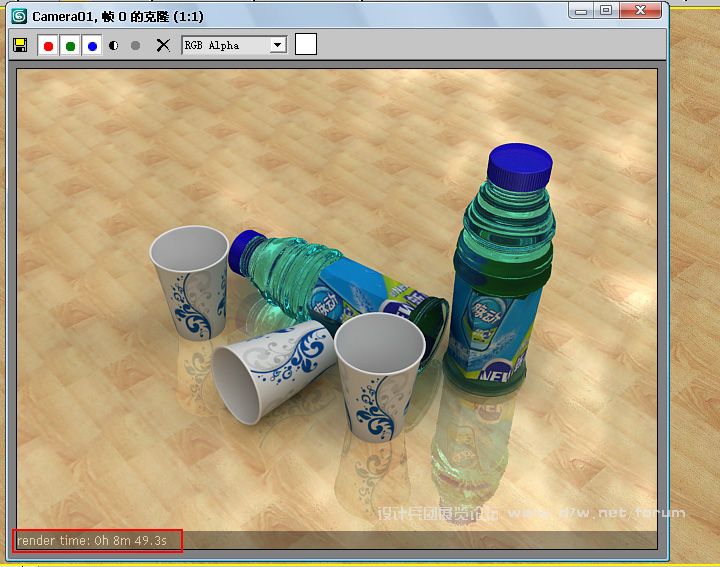Click the white color swatch
The image size is (720, 567).
306,44
